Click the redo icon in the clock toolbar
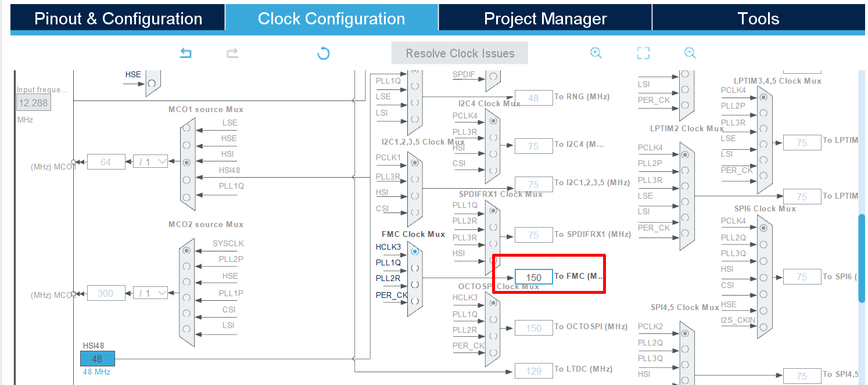Viewport: 868px width, 385px height. pyautogui.click(x=232, y=53)
